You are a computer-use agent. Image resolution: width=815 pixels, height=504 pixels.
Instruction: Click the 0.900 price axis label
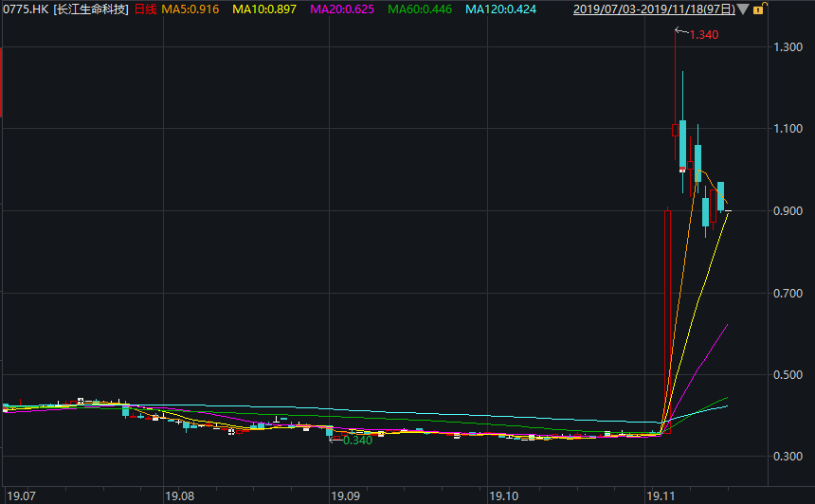[788, 211]
